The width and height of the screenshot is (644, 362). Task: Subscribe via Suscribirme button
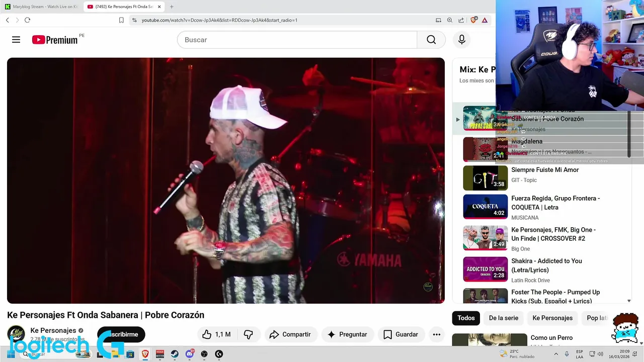tap(121, 334)
